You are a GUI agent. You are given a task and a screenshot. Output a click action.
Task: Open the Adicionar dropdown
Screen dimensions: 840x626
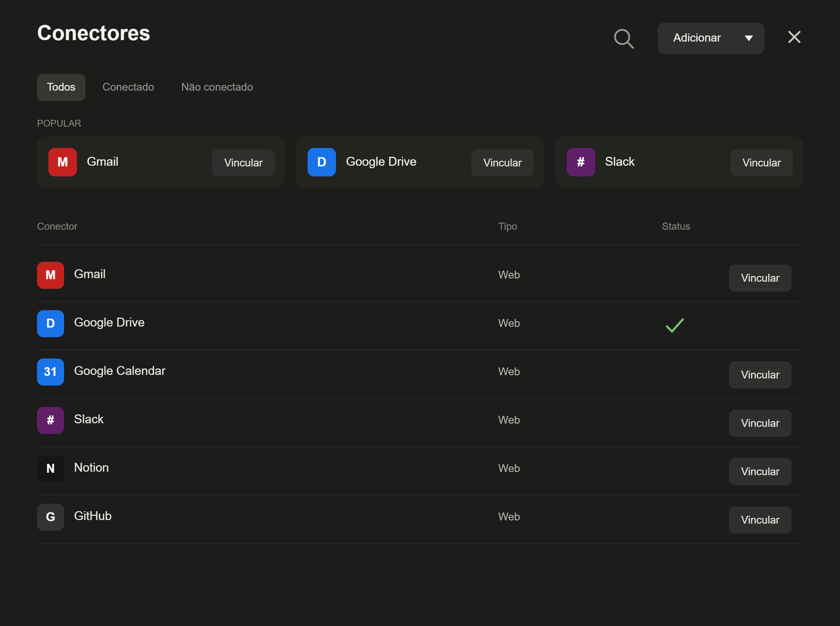coord(711,38)
